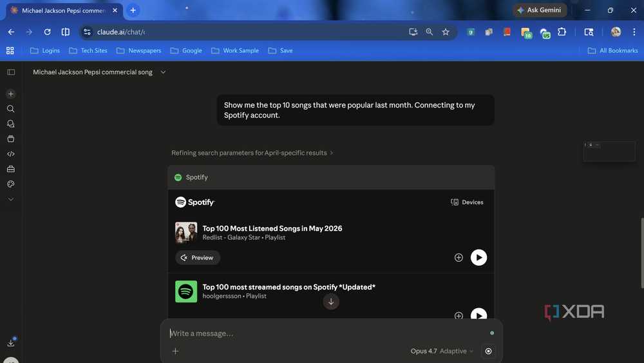Open the sidebar search icon
The height and width of the screenshot is (363, 644).
pos(11,109)
